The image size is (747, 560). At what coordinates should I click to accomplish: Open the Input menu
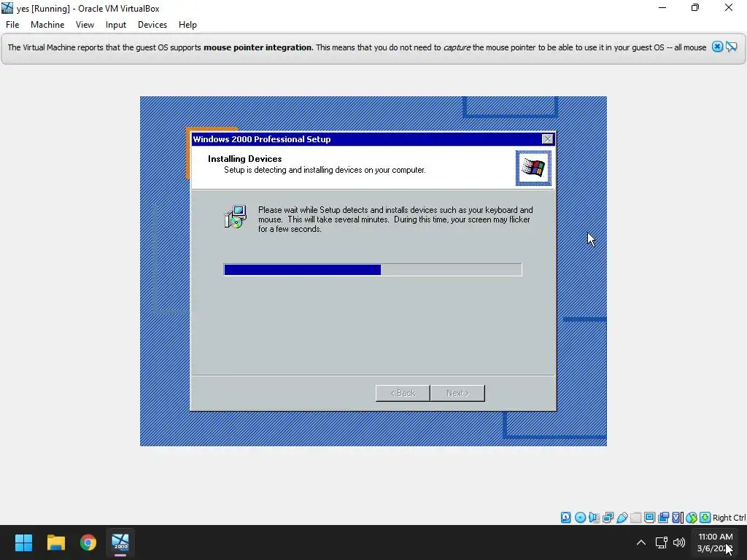(x=116, y=25)
